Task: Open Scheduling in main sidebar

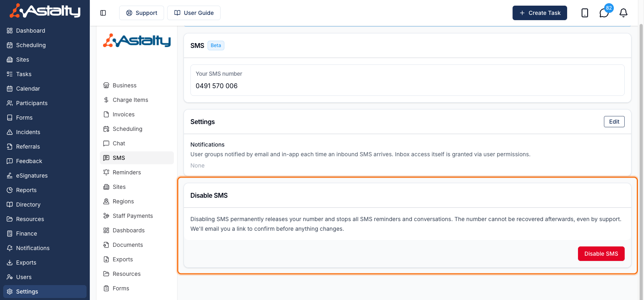Action: 45,45
